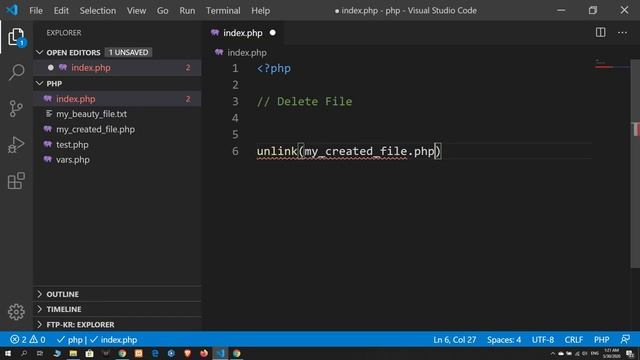Select the index.php editor tab
This screenshot has width=640, height=360.
[242, 33]
